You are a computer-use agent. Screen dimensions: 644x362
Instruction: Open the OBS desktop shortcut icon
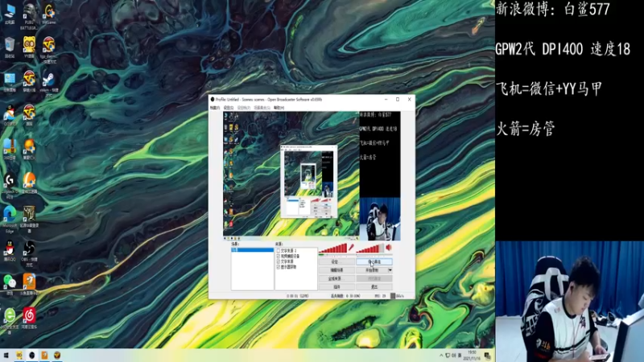[29, 253]
